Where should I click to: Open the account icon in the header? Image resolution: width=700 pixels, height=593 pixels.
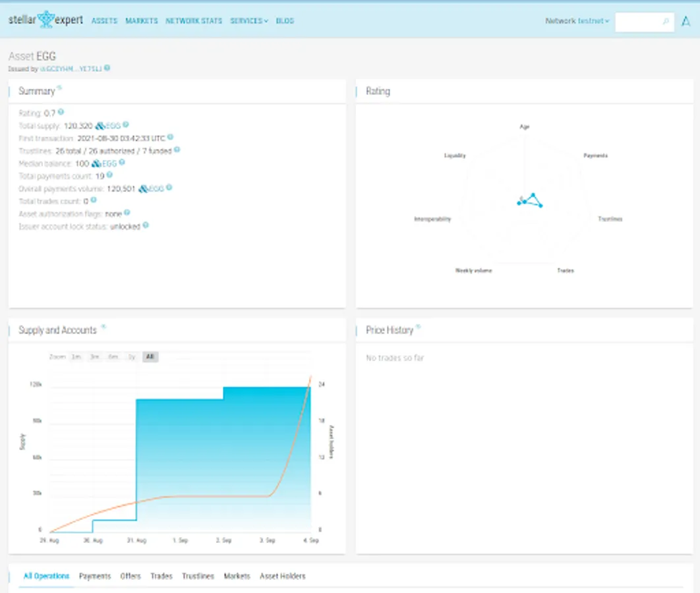tap(685, 21)
